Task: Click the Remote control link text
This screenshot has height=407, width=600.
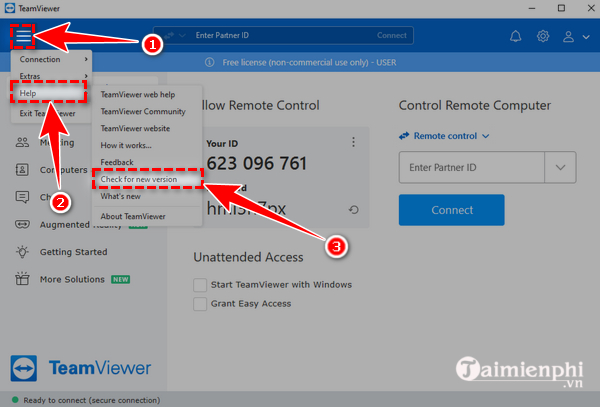Action: coord(445,136)
